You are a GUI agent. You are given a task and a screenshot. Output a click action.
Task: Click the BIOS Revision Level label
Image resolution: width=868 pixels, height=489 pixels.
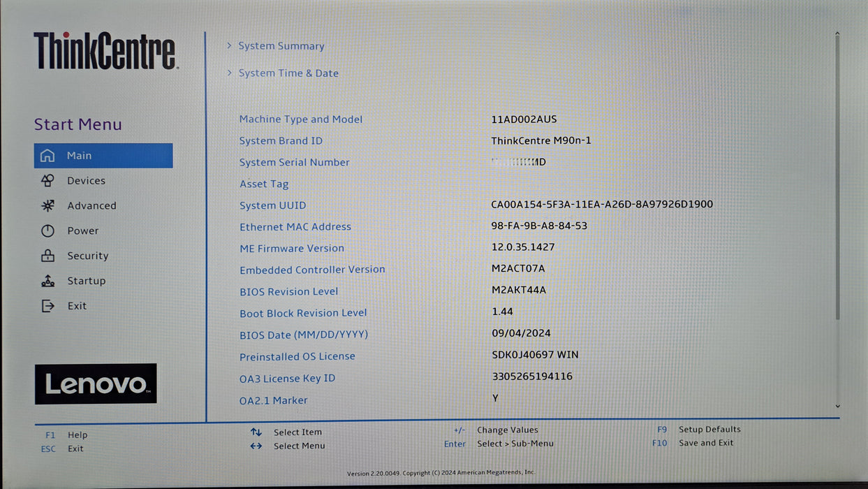coord(288,292)
